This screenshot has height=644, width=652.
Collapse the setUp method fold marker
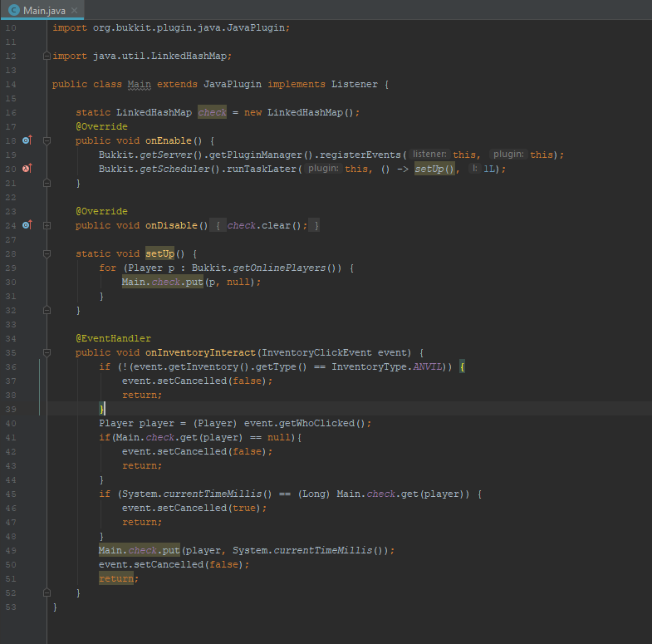(47, 253)
